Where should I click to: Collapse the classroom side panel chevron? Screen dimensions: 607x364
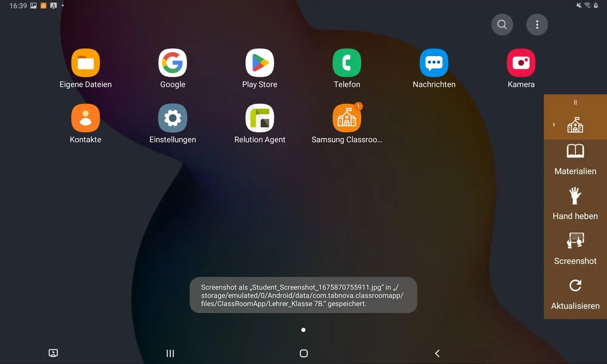[554, 125]
